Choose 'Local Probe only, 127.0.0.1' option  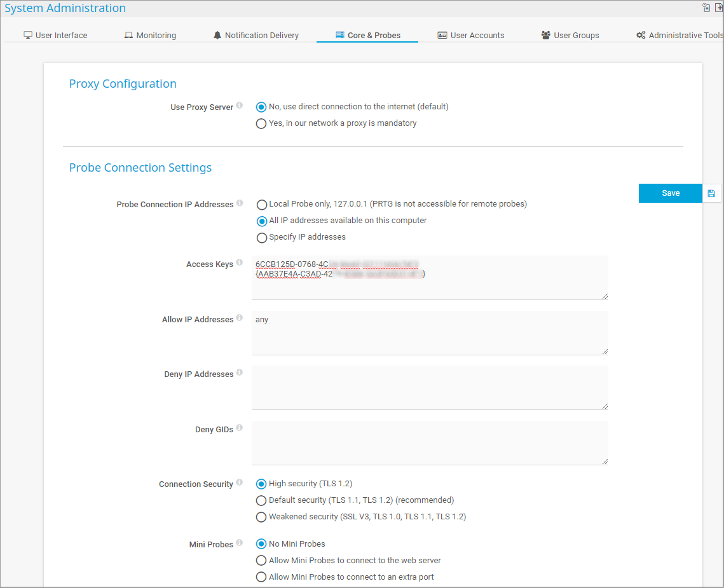pos(261,205)
